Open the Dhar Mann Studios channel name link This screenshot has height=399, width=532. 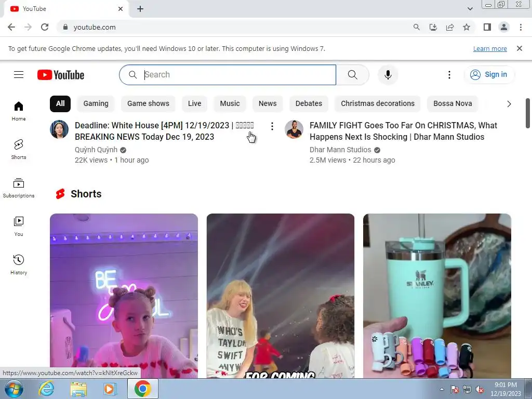point(340,150)
